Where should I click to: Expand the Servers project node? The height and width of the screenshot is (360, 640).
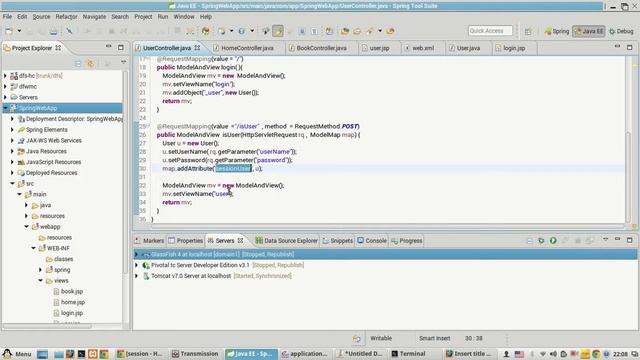(5, 97)
